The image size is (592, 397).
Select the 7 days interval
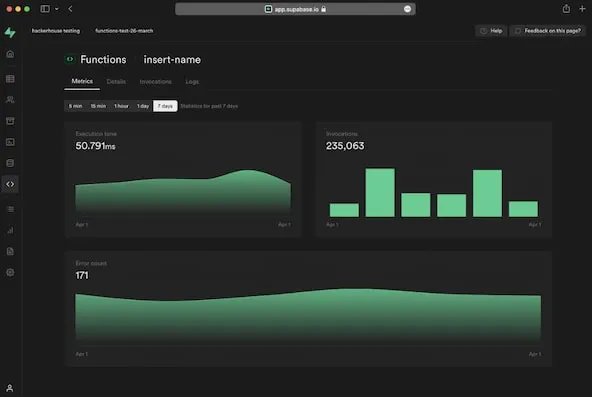(165, 106)
